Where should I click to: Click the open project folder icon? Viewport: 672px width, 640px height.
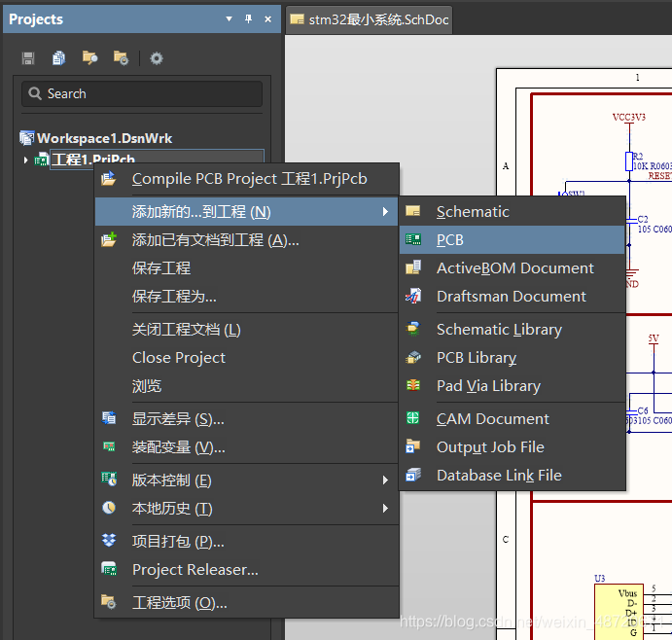(89, 57)
